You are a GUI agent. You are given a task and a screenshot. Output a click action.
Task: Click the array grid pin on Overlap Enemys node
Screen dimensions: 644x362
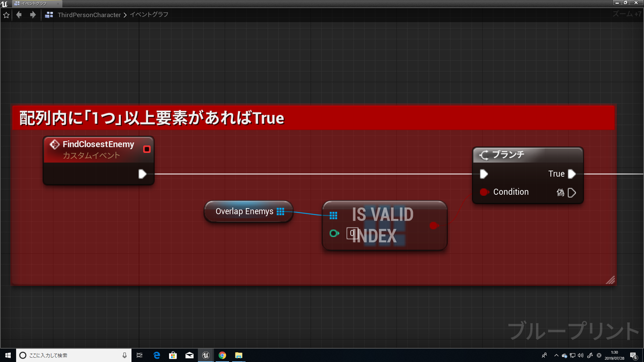tap(280, 212)
